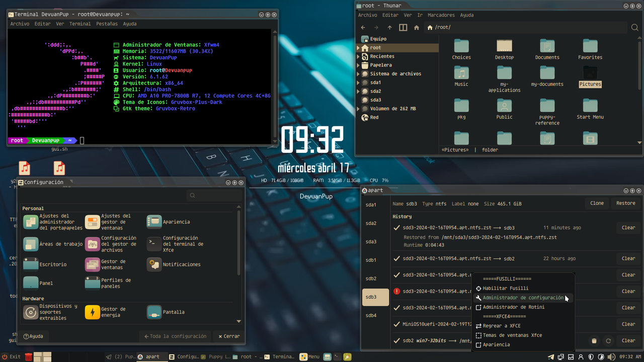Click Thunar's search magnifier icon
Viewport: 644px width, 362px height.
click(x=635, y=27)
